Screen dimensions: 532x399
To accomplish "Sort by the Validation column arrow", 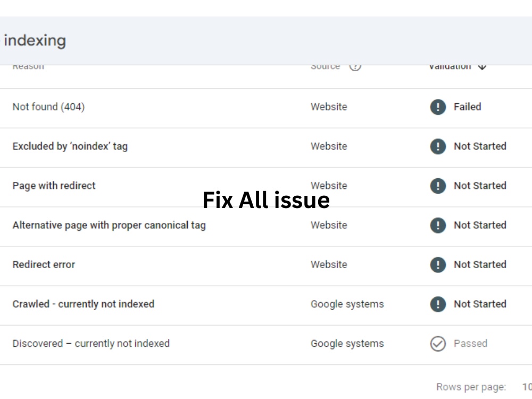I will pos(482,66).
